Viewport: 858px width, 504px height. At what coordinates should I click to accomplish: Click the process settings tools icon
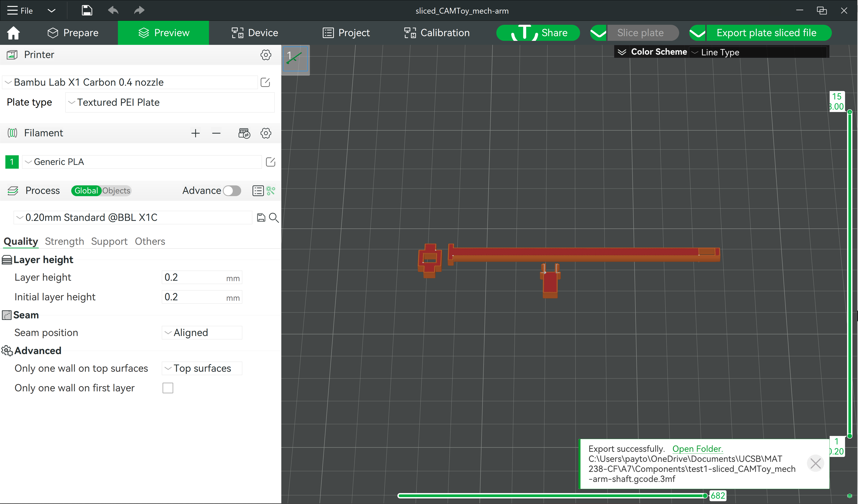click(x=271, y=191)
